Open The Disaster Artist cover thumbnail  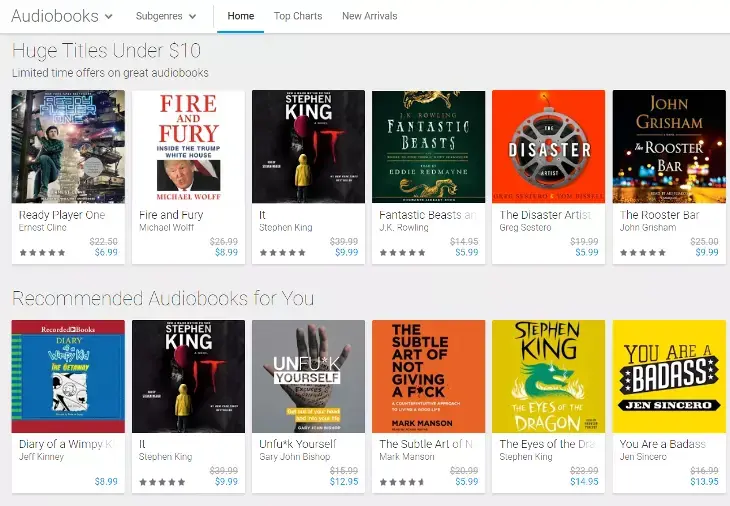coord(549,147)
